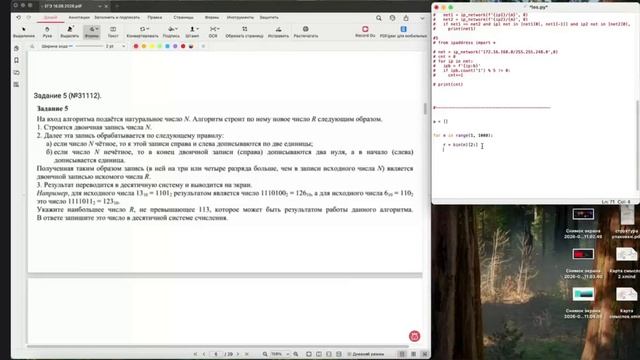The width and height of the screenshot is (640, 360).
Task: Redo the action in PDF editor
Action: click(29, 18)
